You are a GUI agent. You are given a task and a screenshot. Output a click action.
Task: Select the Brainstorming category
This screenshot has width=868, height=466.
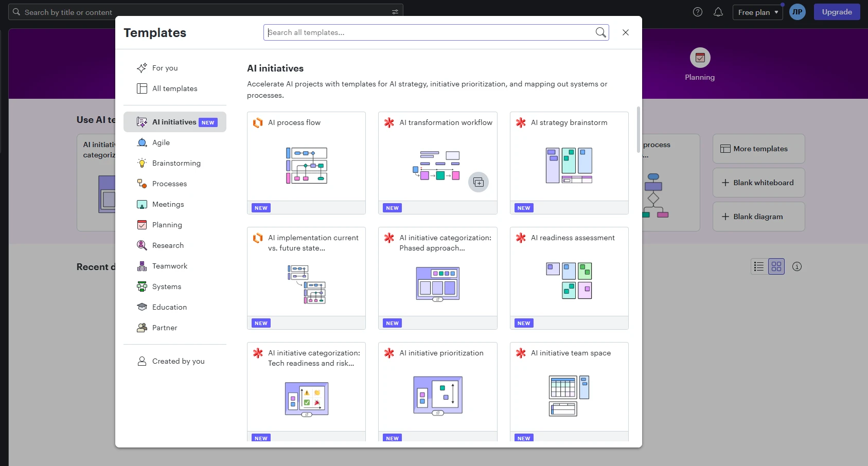point(175,163)
